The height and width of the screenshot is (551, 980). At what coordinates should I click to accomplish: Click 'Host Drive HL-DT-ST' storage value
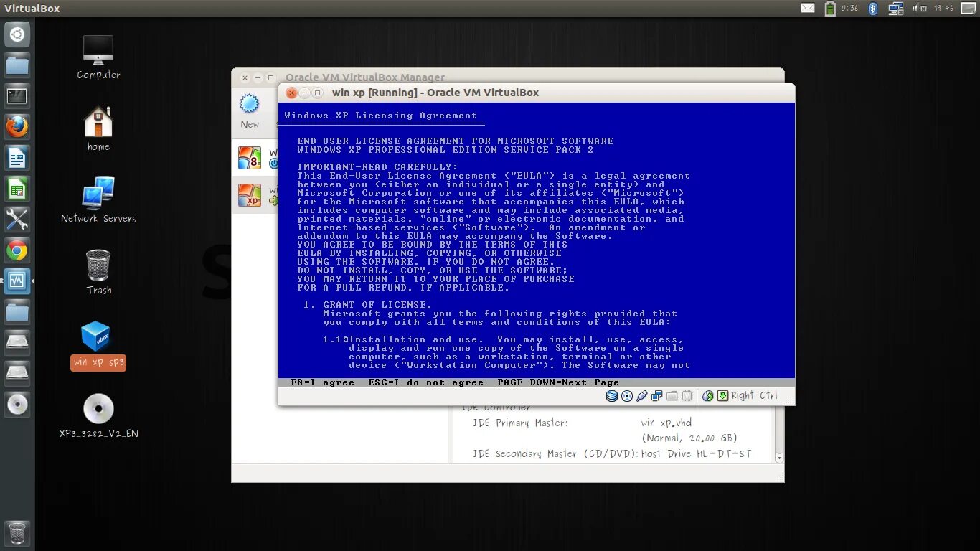coord(696,453)
